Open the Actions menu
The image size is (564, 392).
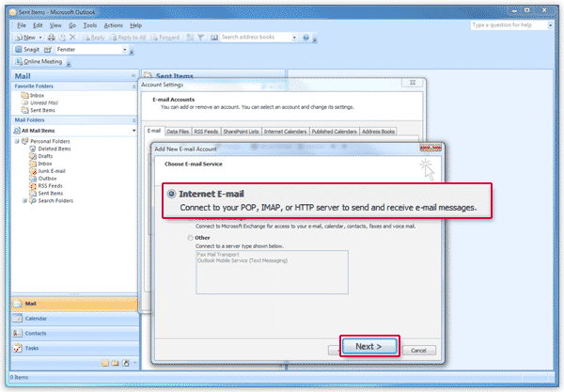(114, 25)
